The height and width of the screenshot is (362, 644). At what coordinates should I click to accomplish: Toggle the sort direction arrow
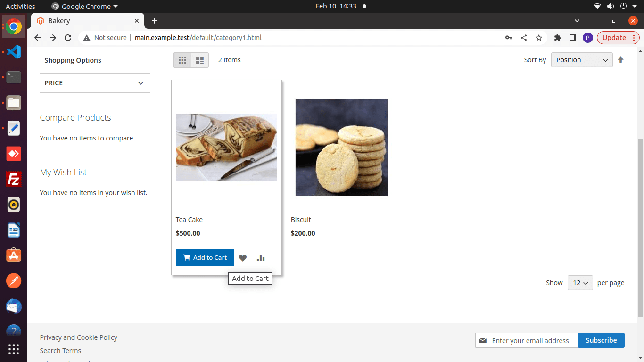(x=621, y=59)
